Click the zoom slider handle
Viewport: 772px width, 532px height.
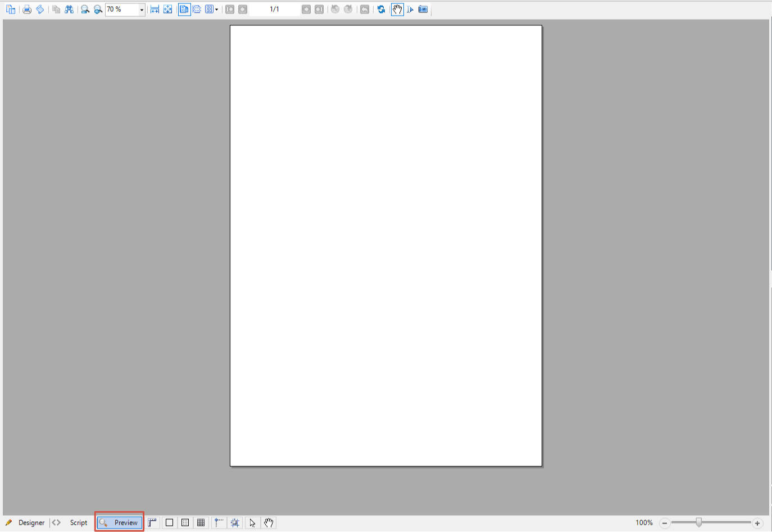[x=698, y=522]
